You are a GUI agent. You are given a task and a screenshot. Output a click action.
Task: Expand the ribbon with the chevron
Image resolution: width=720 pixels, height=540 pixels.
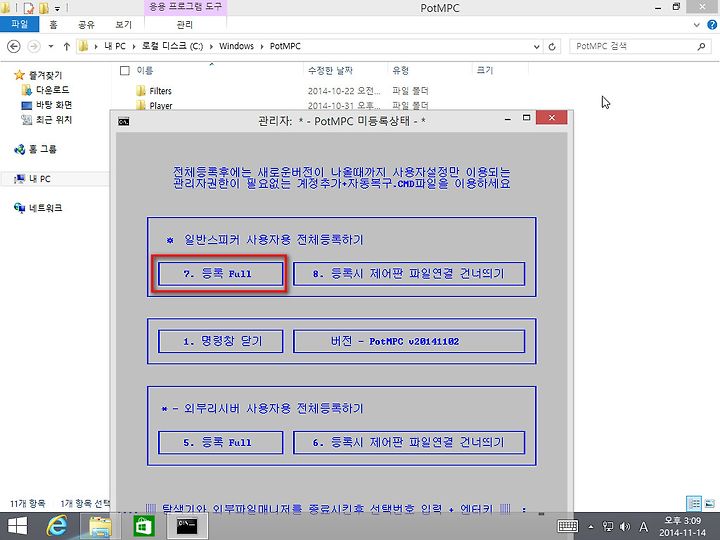pyautogui.click(x=697, y=25)
